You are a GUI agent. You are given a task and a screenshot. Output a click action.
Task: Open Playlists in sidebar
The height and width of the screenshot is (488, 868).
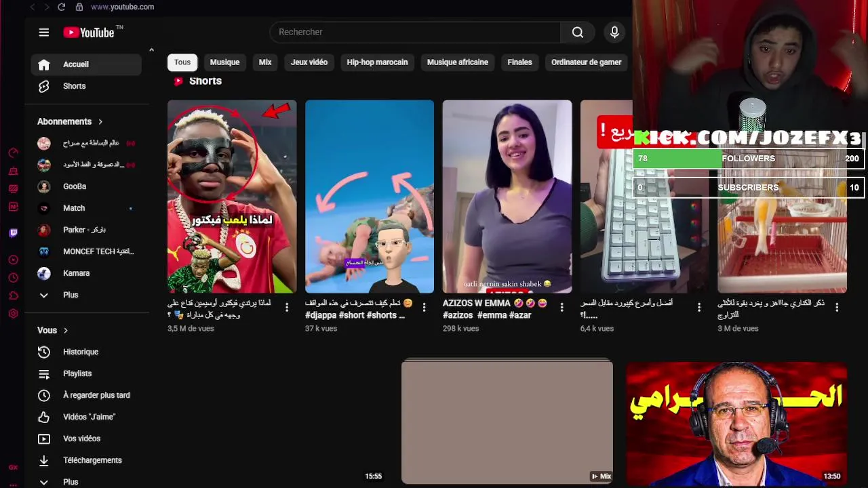click(x=86, y=373)
